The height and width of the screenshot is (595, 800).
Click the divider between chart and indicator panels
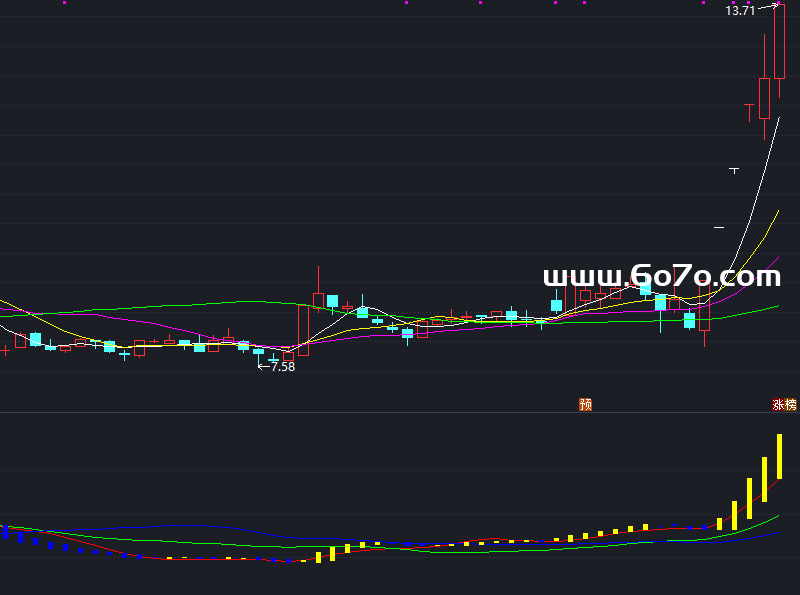400,412
